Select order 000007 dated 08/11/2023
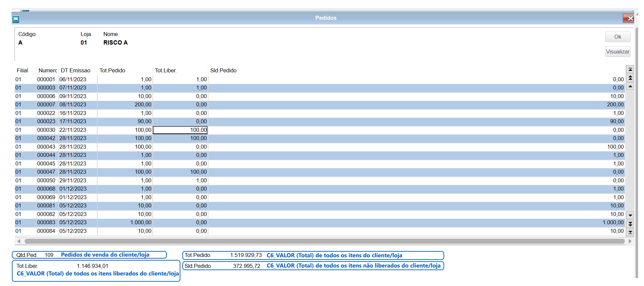Screen dimensions: 644x286 [x=320, y=105]
